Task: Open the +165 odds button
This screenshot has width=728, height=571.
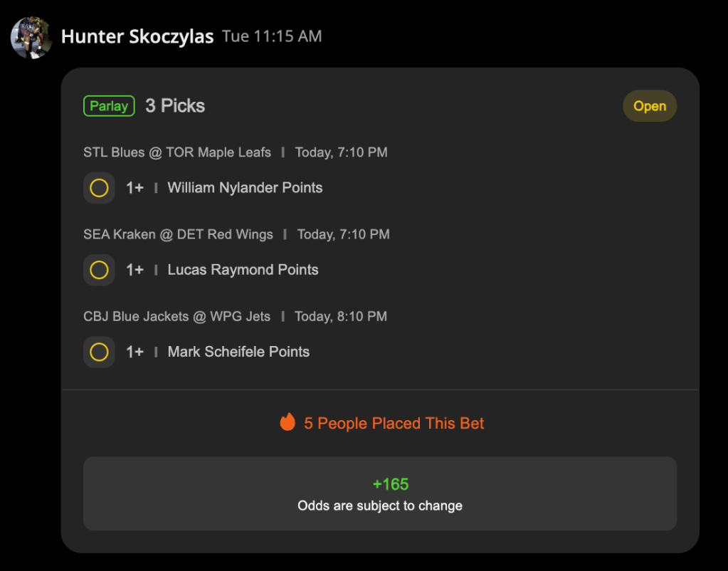Action: pos(380,493)
